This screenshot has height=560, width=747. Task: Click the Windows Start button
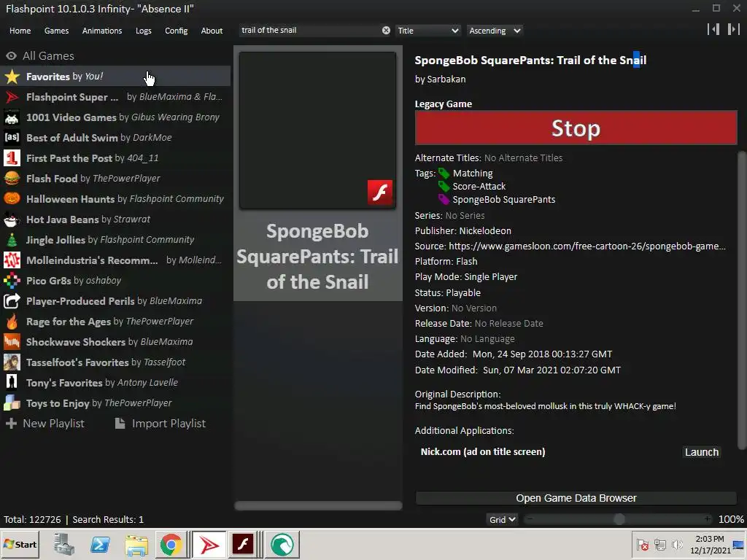pyautogui.click(x=20, y=544)
